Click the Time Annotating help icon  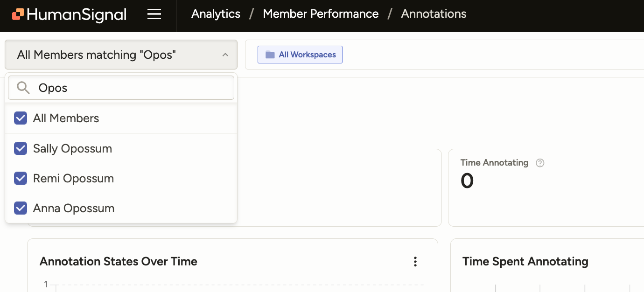pyautogui.click(x=540, y=163)
